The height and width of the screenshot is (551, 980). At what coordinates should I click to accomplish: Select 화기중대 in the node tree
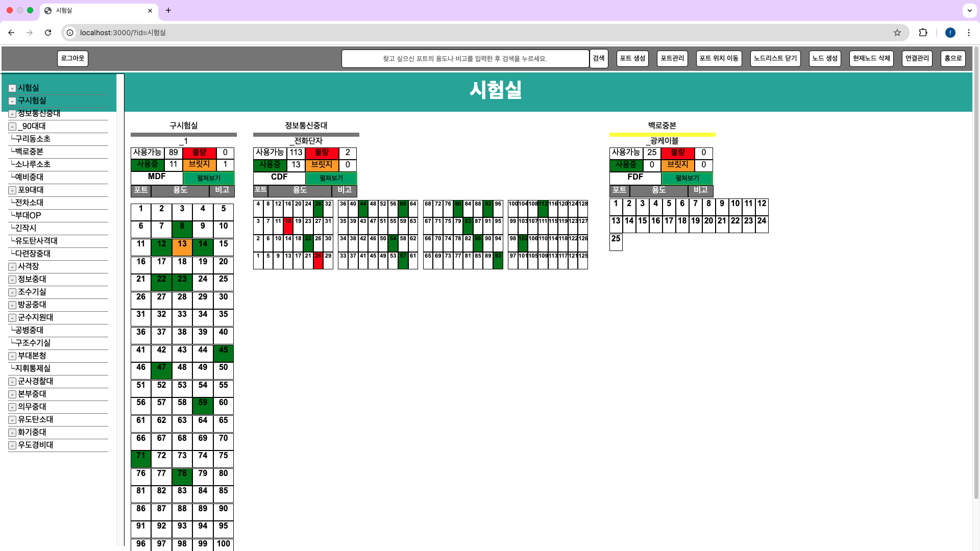pos(32,432)
